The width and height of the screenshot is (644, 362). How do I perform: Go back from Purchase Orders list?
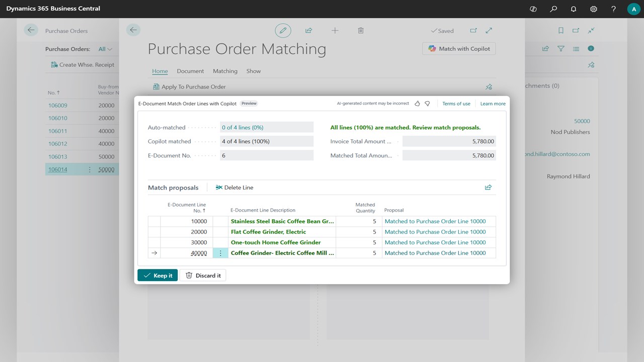click(x=31, y=30)
